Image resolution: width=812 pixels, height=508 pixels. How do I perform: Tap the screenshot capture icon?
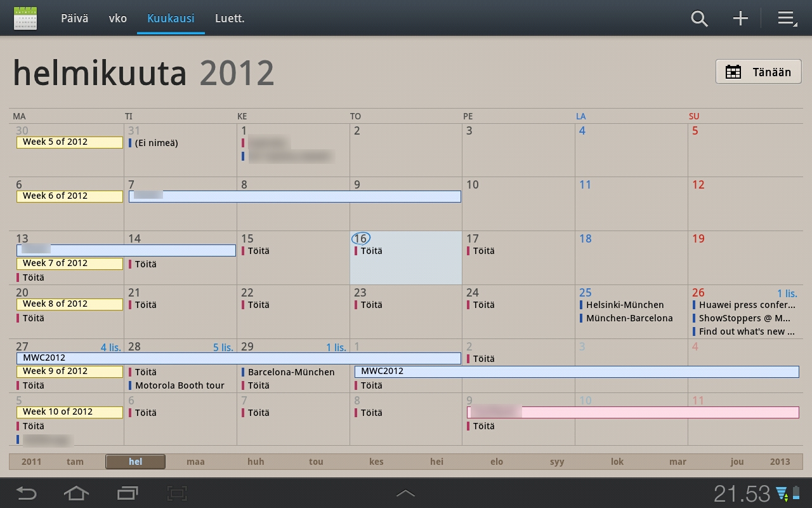pos(177,493)
